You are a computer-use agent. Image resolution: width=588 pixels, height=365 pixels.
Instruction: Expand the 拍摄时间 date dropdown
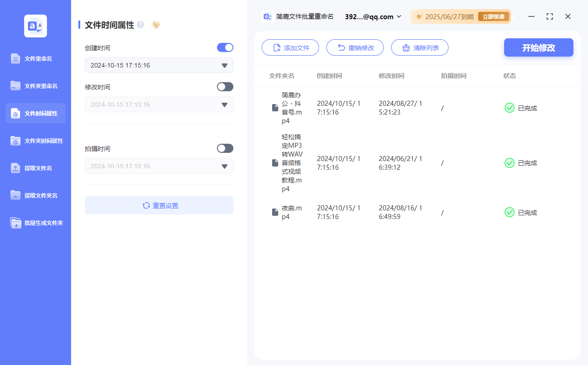pyautogui.click(x=224, y=166)
